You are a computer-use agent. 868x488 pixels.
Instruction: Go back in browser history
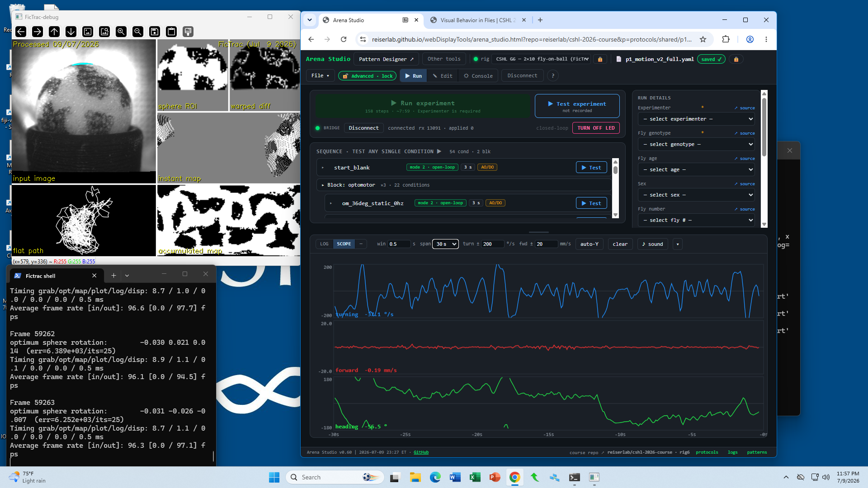tap(311, 39)
